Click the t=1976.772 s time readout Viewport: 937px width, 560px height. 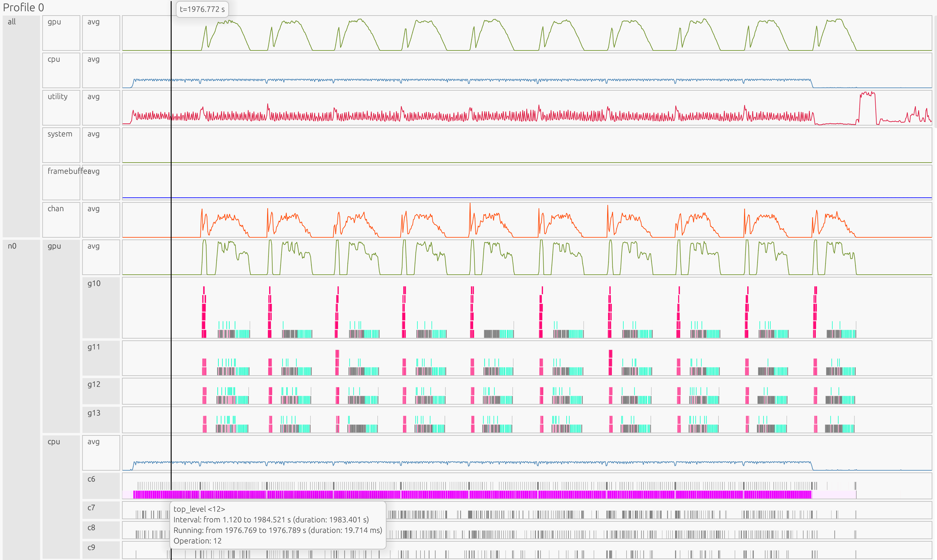point(202,10)
